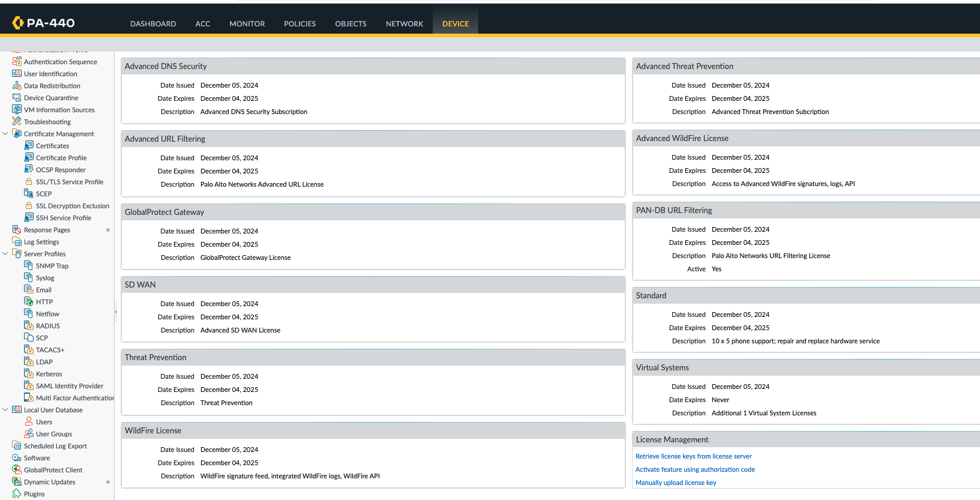Click the SCEP icon
Viewport: 980px width, 500px height.
tap(29, 194)
